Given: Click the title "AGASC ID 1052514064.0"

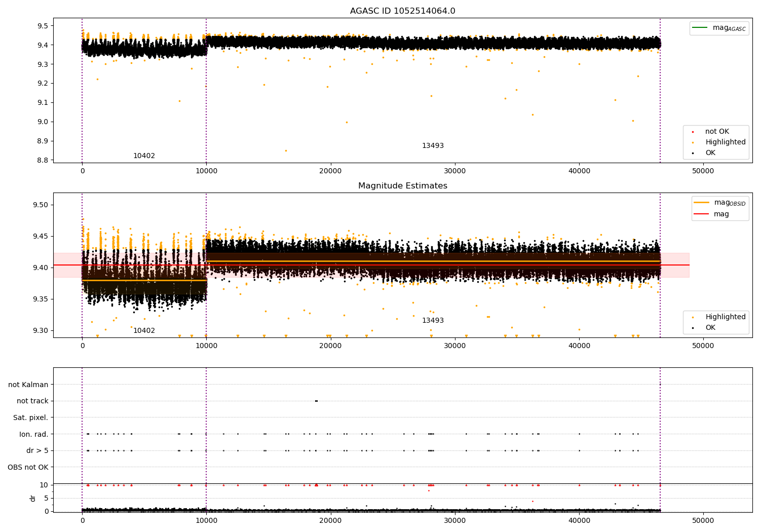Looking at the screenshot, I should tap(402, 11).
